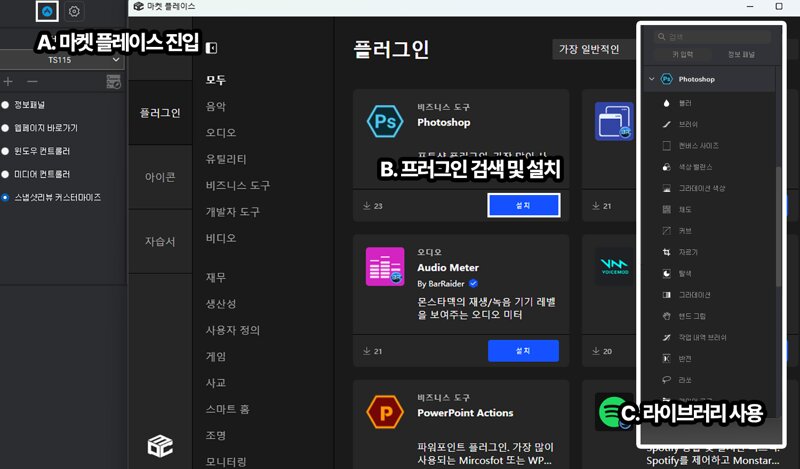Switch to the 정보 패널 library tab
The image size is (800, 469).
[741, 54]
